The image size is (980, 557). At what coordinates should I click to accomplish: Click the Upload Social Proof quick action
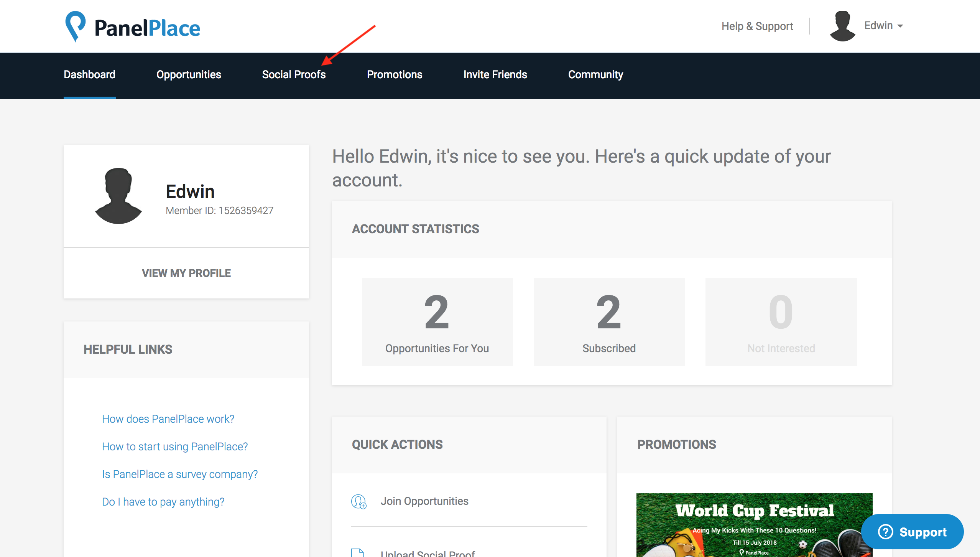pos(428,553)
